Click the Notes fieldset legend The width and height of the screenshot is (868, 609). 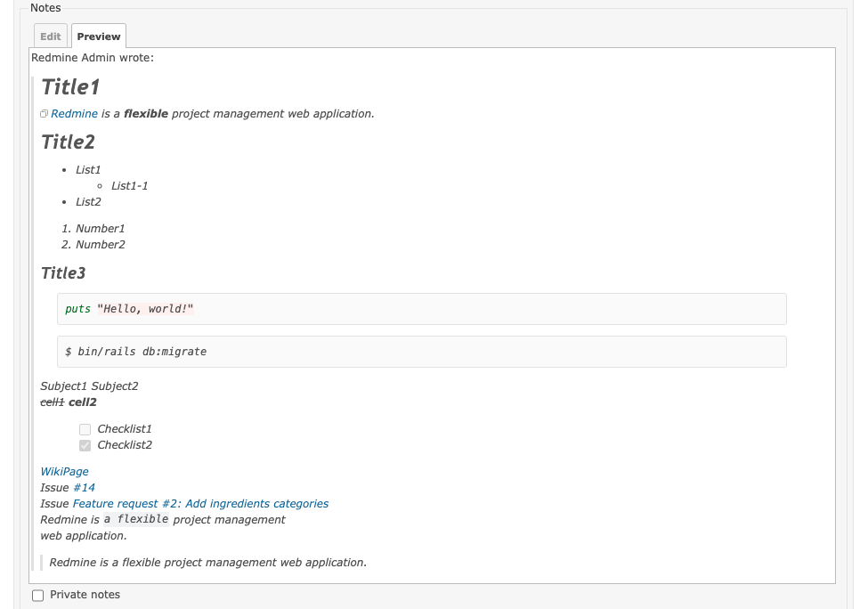(x=45, y=8)
